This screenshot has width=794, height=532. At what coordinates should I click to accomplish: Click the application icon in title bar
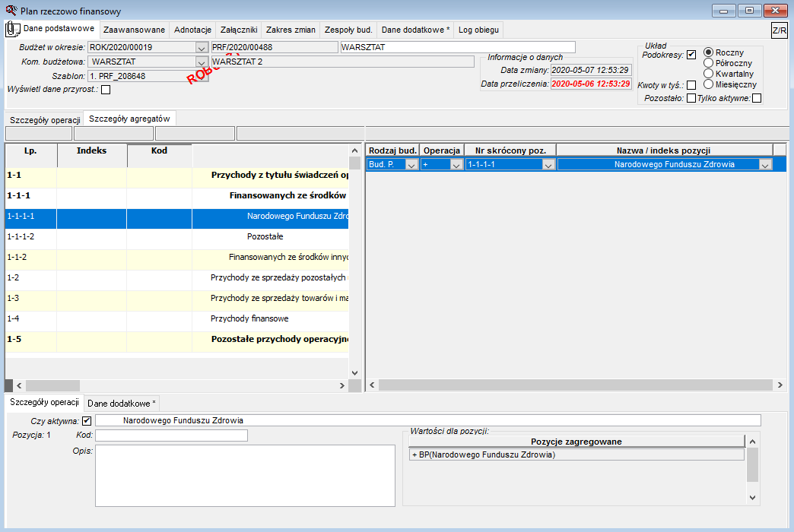click(11, 10)
